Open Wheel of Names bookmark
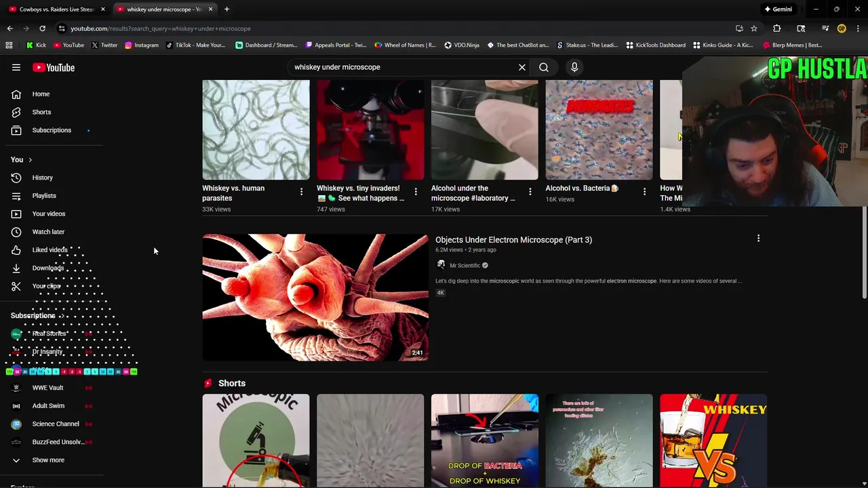The width and height of the screenshot is (868, 488). point(405,45)
